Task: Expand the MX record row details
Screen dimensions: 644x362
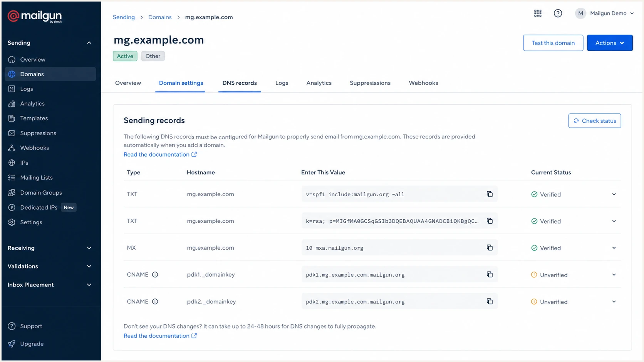Action: pyautogui.click(x=614, y=248)
